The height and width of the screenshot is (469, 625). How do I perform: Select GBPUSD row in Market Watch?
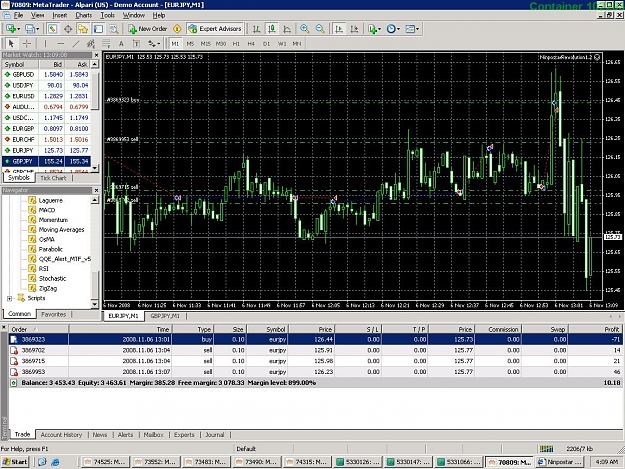click(46, 75)
